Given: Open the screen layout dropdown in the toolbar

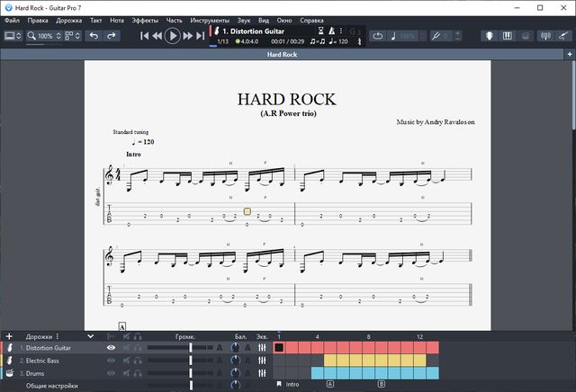Looking at the screenshot, I should [x=13, y=36].
